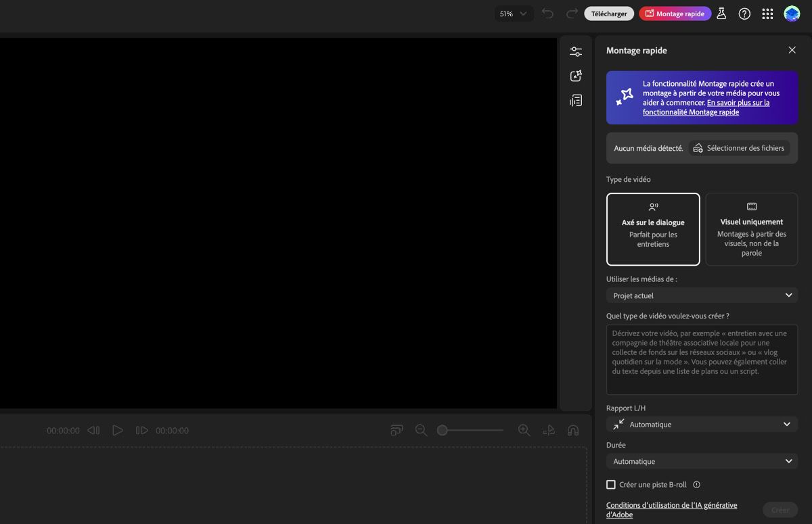The image size is (812, 524).
Task: Click the timeline zoom slider handle
Action: tap(442, 430)
